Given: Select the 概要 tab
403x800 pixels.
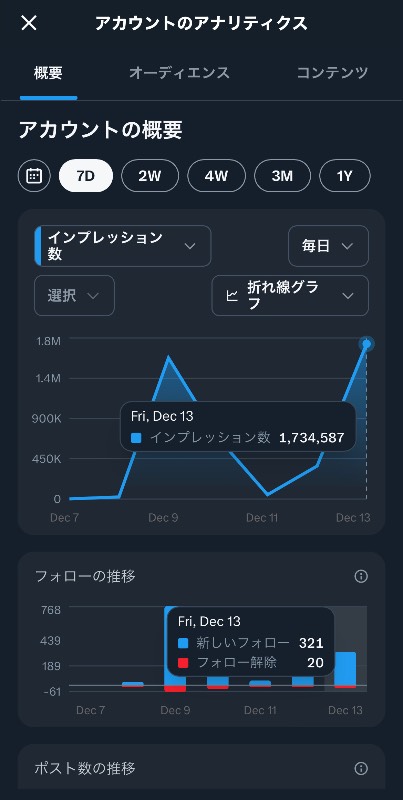Looking at the screenshot, I should (48, 73).
